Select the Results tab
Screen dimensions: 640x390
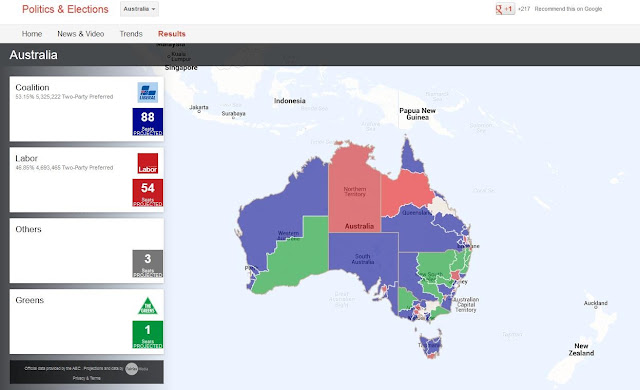coord(172,34)
